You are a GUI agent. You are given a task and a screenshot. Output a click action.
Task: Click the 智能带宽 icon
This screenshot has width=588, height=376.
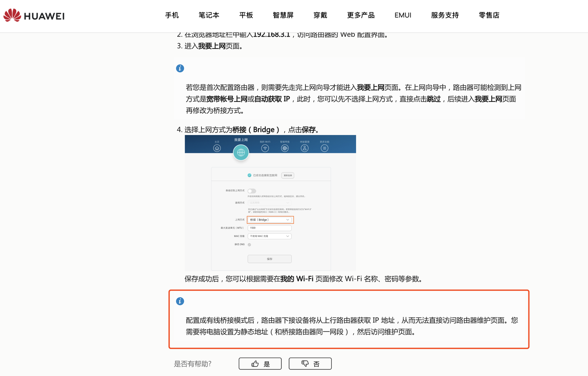click(285, 148)
